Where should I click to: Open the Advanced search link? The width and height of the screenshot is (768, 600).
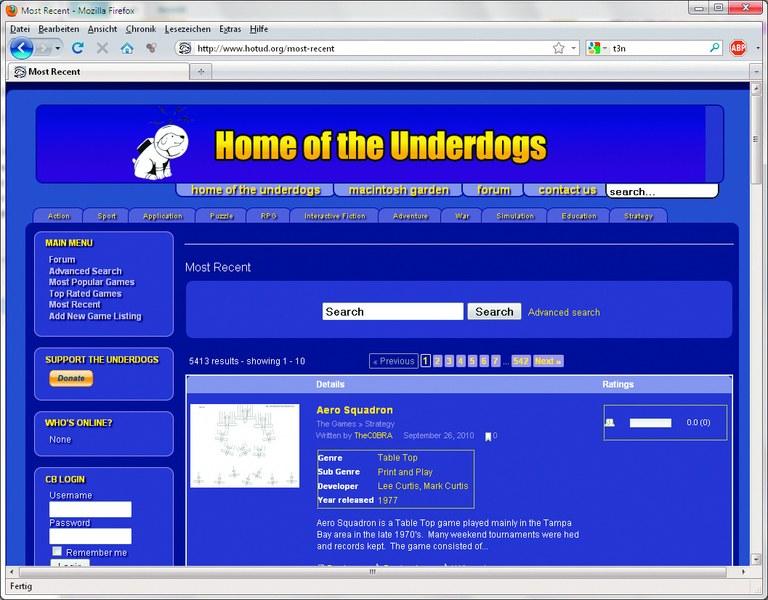(x=564, y=312)
